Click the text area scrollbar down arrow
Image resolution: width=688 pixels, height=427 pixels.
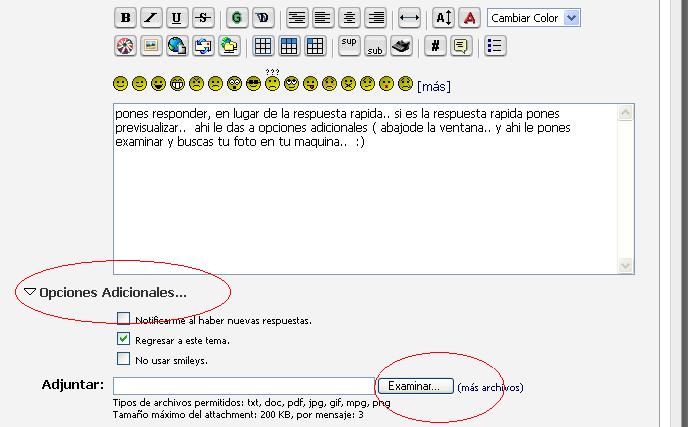tap(625, 266)
